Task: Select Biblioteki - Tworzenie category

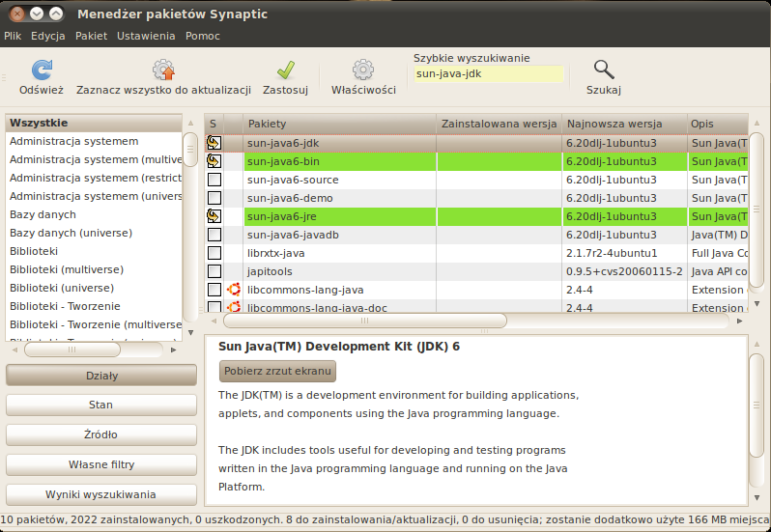Action: [94, 306]
